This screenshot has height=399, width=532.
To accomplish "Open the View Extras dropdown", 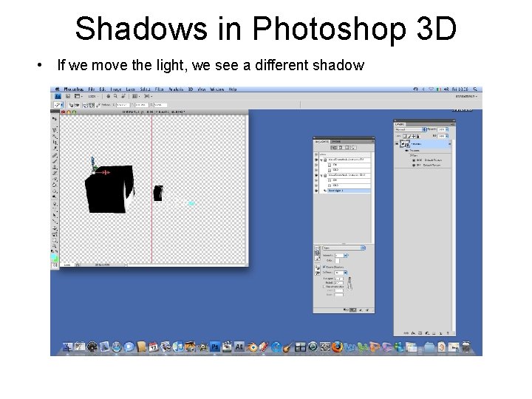I will tap(78, 96).
